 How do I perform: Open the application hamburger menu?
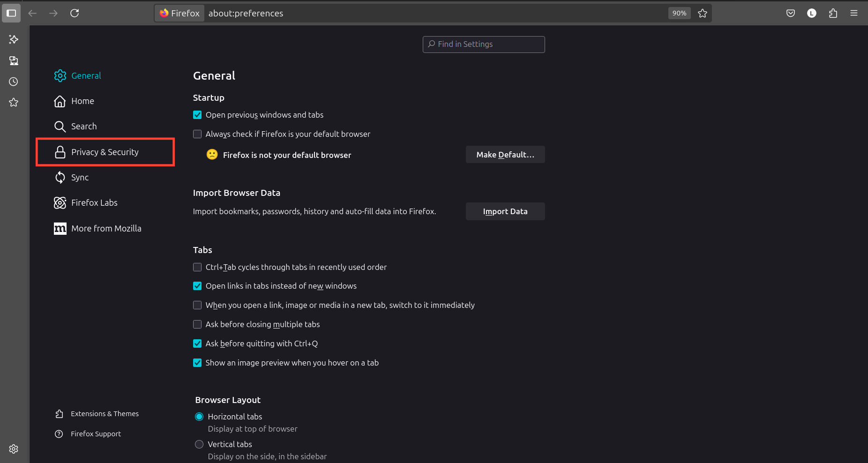854,13
